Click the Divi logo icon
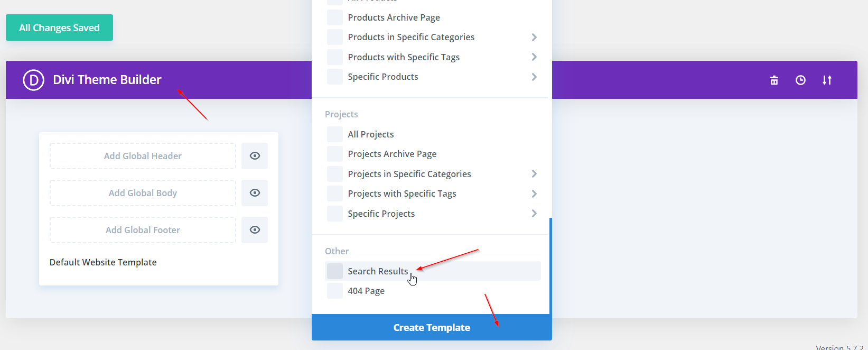This screenshot has width=868, height=350. tap(33, 80)
